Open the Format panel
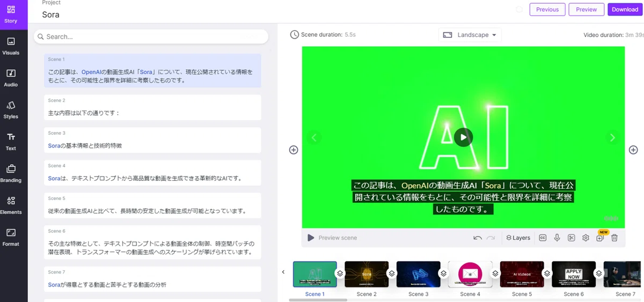This screenshot has width=644, height=302. click(x=11, y=237)
